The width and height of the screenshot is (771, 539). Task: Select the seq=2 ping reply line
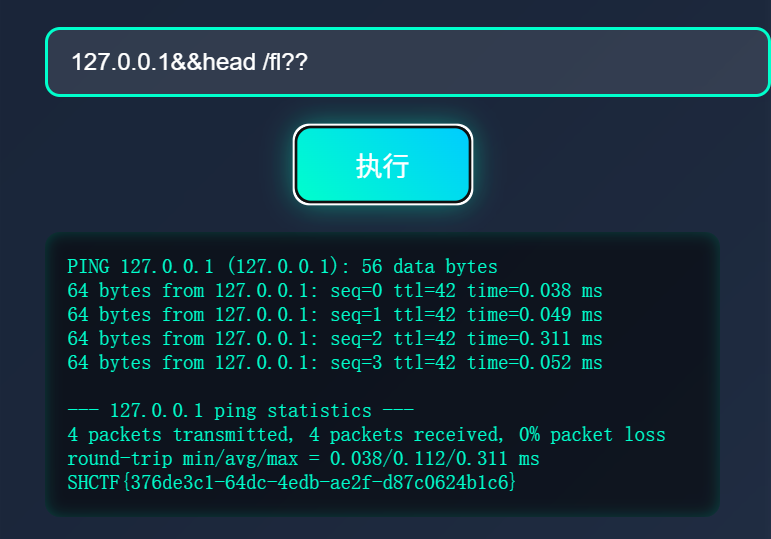(334, 339)
